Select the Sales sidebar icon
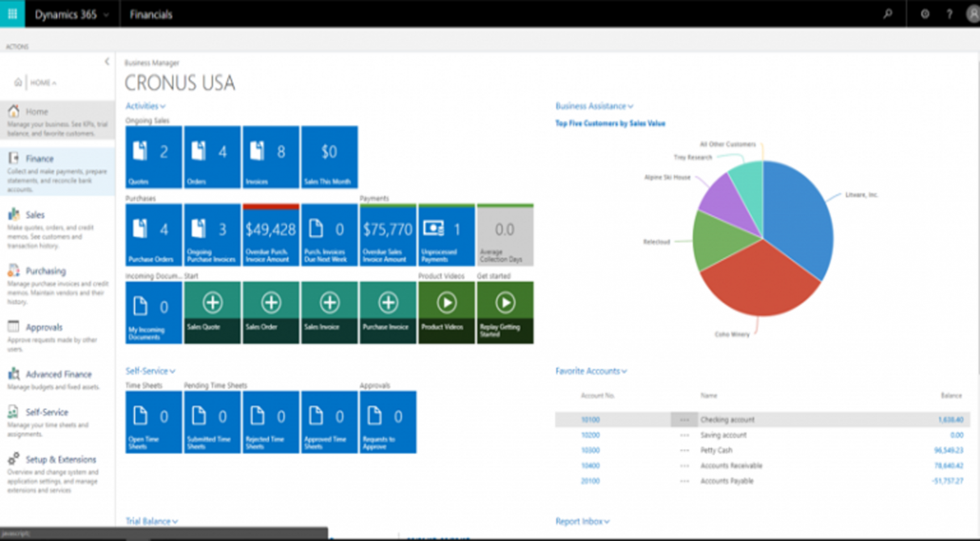The height and width of the screenshot is (541, 980). 14,215
